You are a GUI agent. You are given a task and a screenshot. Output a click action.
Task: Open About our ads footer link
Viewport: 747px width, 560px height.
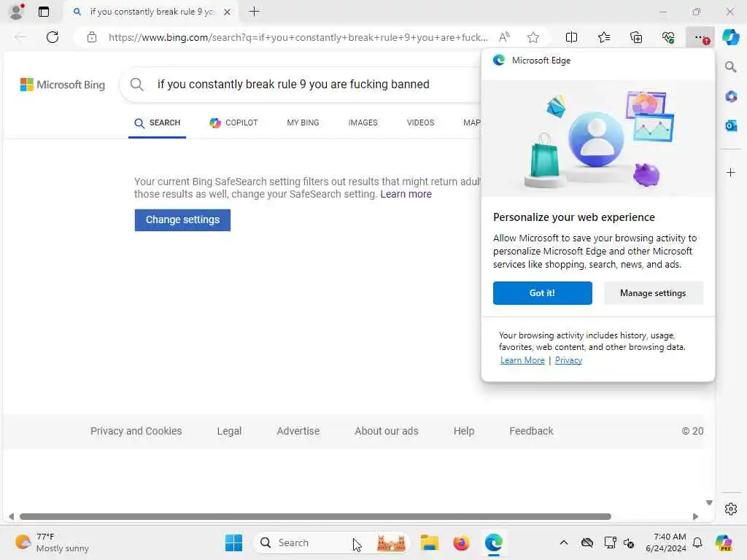(387, 431)
